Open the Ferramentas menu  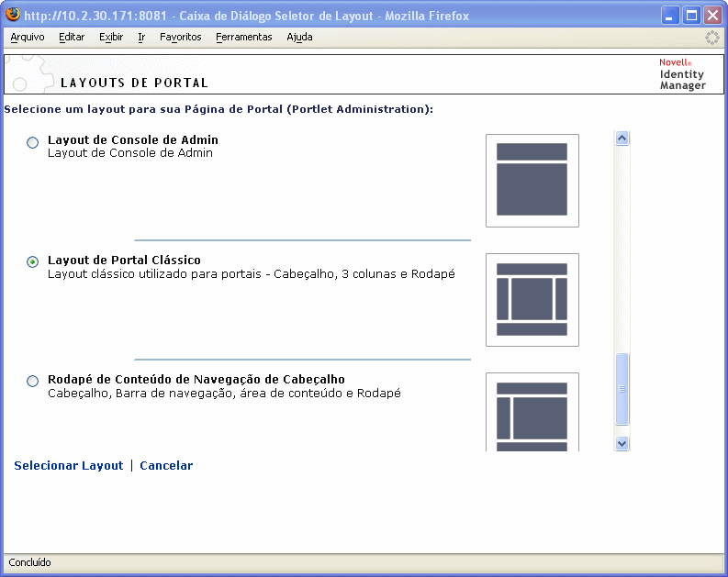coord(244,37)
